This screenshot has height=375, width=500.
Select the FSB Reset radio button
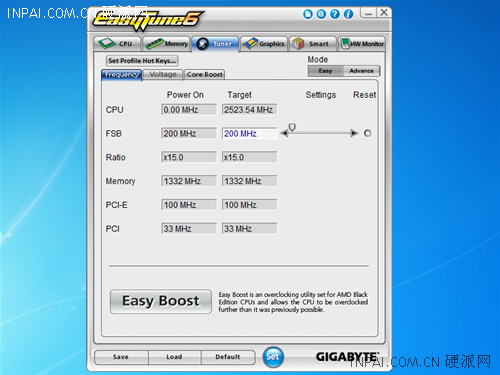click(x=367, y=133)
